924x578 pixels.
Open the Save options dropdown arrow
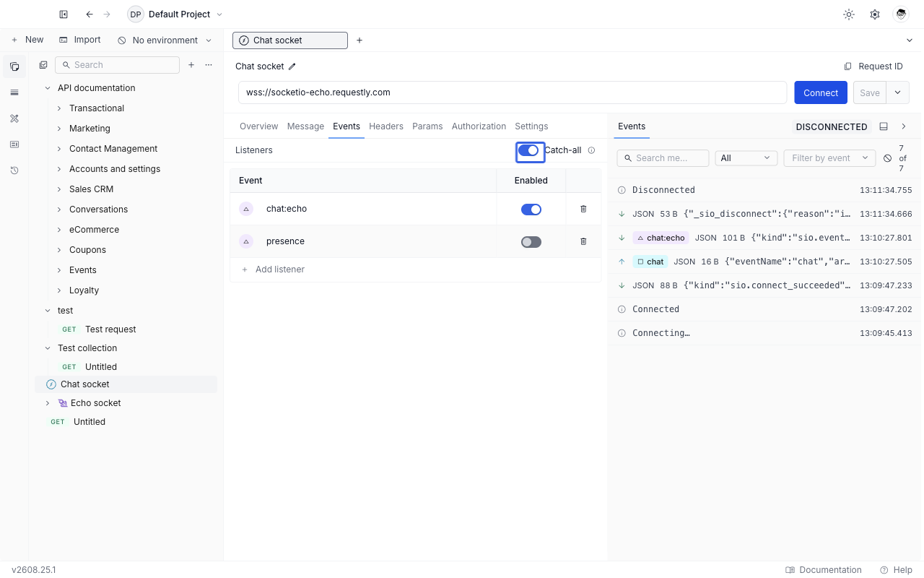(x=898, y=92)
